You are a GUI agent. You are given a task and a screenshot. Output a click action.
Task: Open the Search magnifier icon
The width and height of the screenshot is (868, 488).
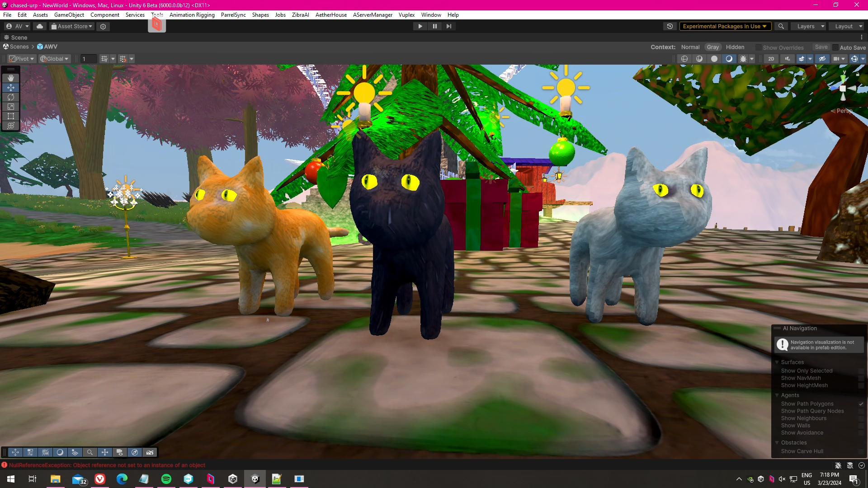[781, 26]
